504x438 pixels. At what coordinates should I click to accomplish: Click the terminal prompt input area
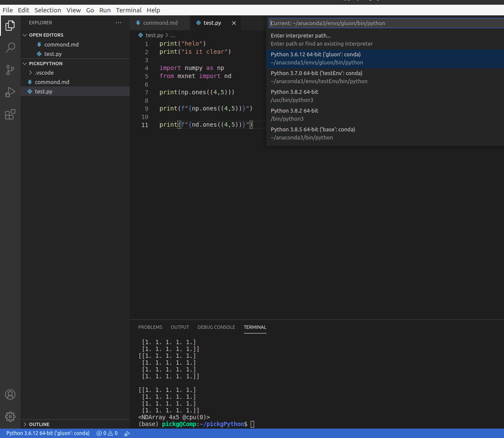[252, 424]
